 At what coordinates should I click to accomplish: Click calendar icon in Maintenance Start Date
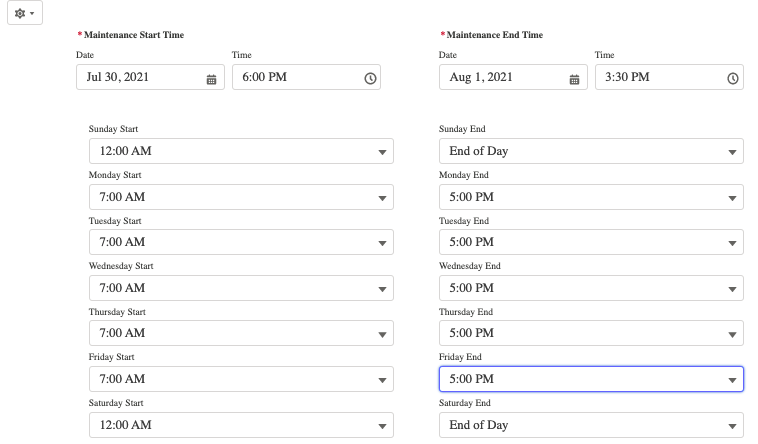[x=211, y=79]
